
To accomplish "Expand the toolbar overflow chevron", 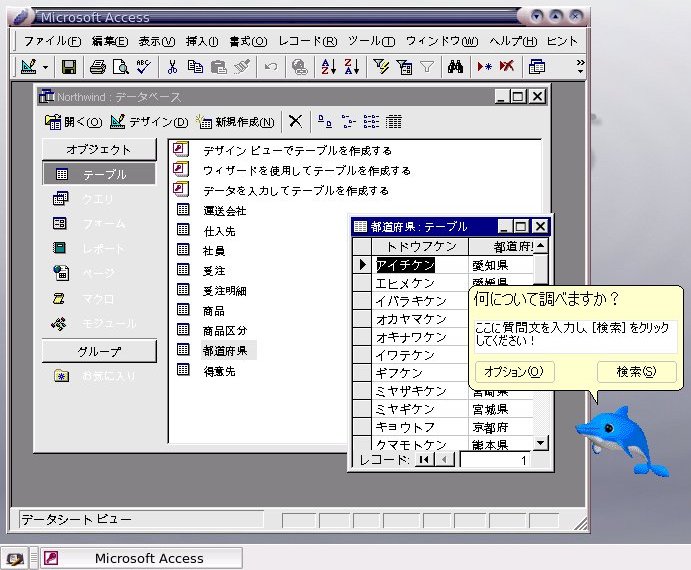I will [580, 66].
